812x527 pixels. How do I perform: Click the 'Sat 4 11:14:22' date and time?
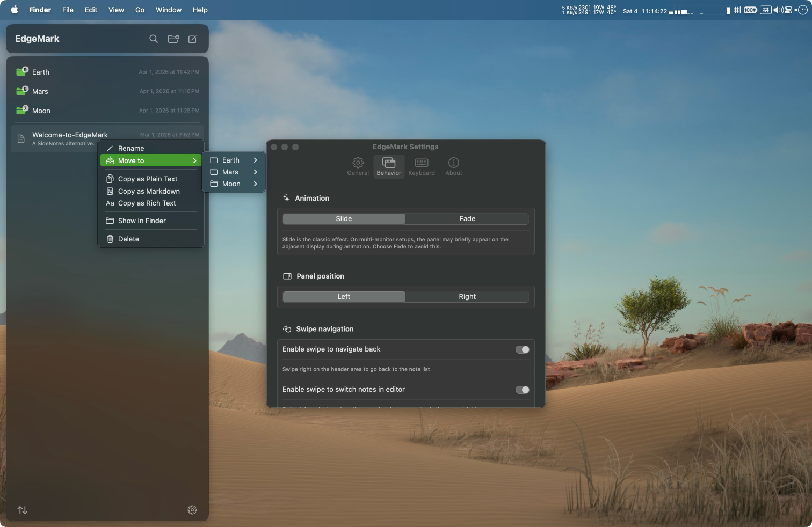click(x=645, y=11)
